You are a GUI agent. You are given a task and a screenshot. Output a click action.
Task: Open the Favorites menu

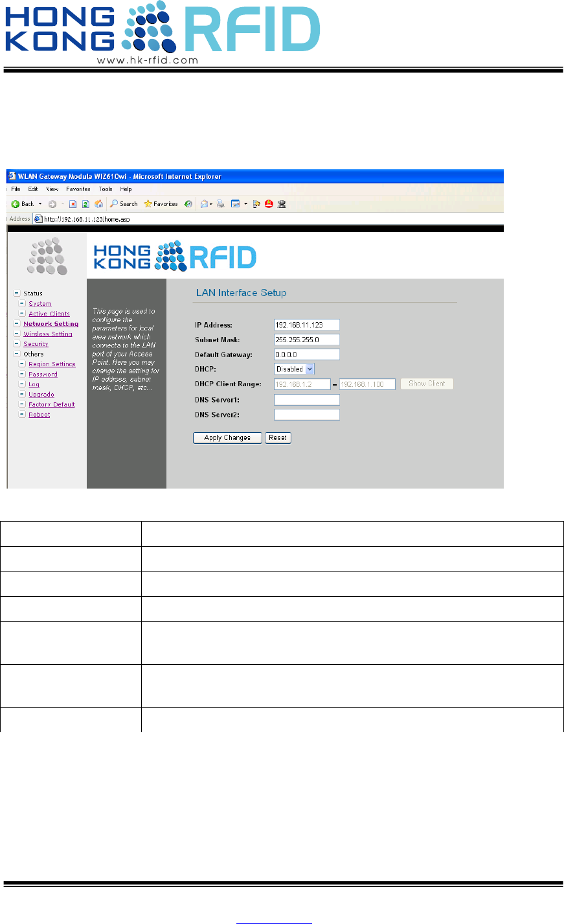pyautogui.click(x=78, y=189)
